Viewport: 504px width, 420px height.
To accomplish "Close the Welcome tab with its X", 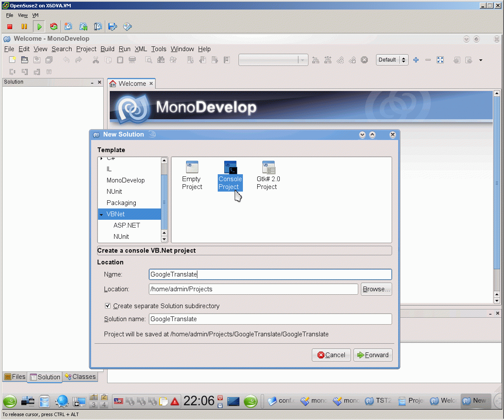I will click(151, 84).
